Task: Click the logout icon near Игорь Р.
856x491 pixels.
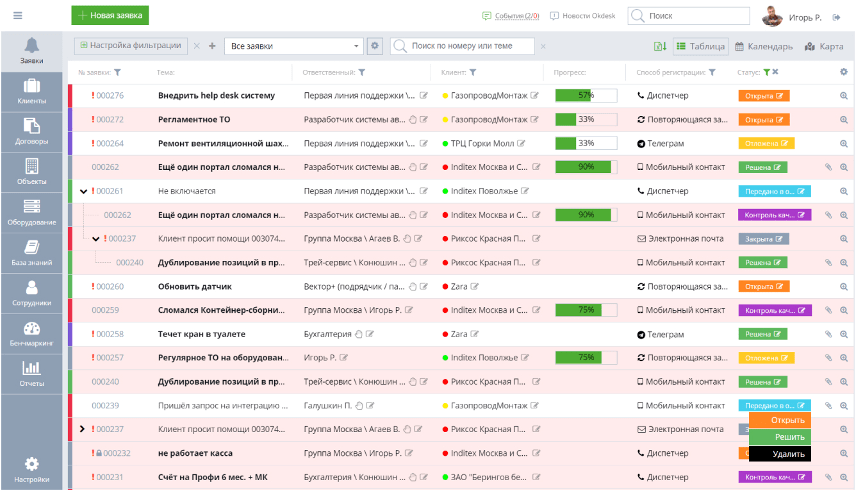Action: (837, 16)
